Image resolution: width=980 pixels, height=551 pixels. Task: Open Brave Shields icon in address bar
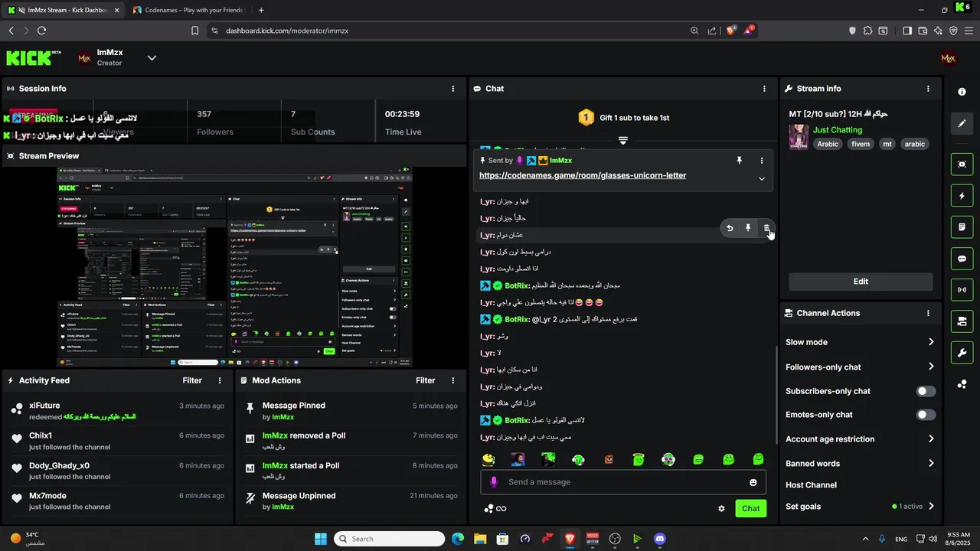pos(731,31)
